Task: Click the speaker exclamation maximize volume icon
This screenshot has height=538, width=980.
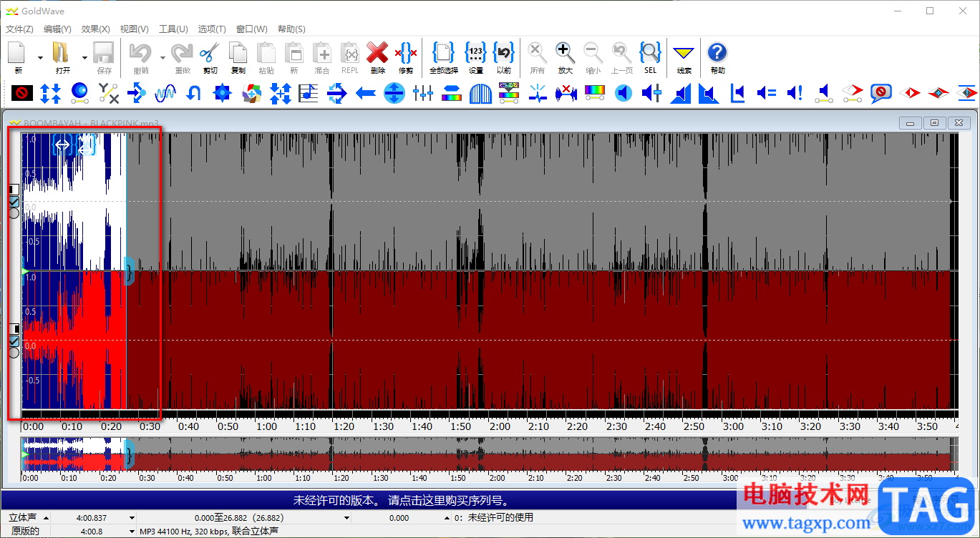Action: point(795,92)
